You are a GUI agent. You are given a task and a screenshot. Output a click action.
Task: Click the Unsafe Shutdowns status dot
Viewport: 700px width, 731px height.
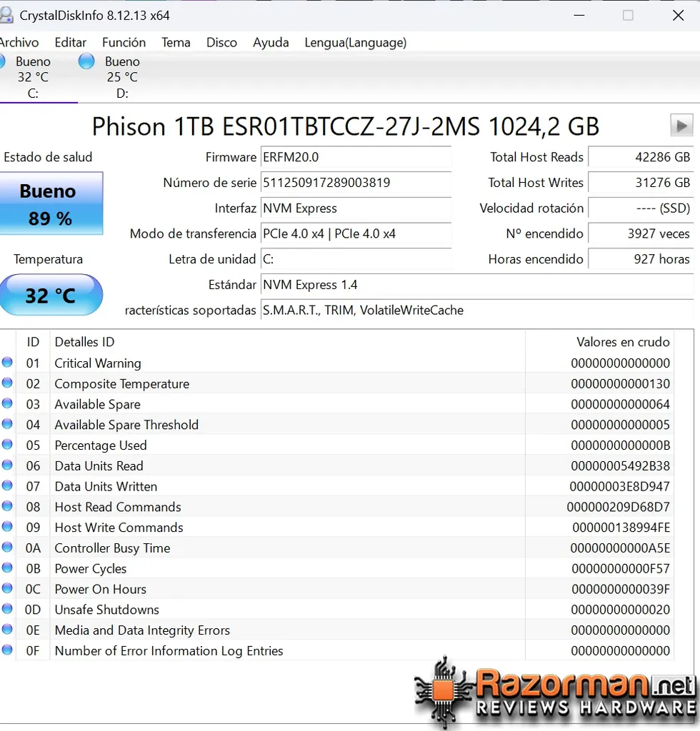pos(7,608)
